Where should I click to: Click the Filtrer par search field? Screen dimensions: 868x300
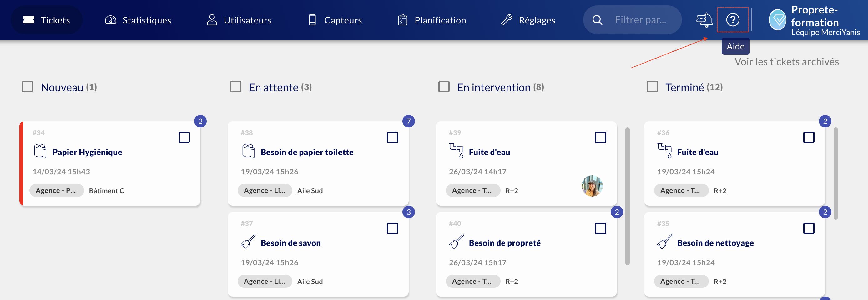click(x=640, y=20)
